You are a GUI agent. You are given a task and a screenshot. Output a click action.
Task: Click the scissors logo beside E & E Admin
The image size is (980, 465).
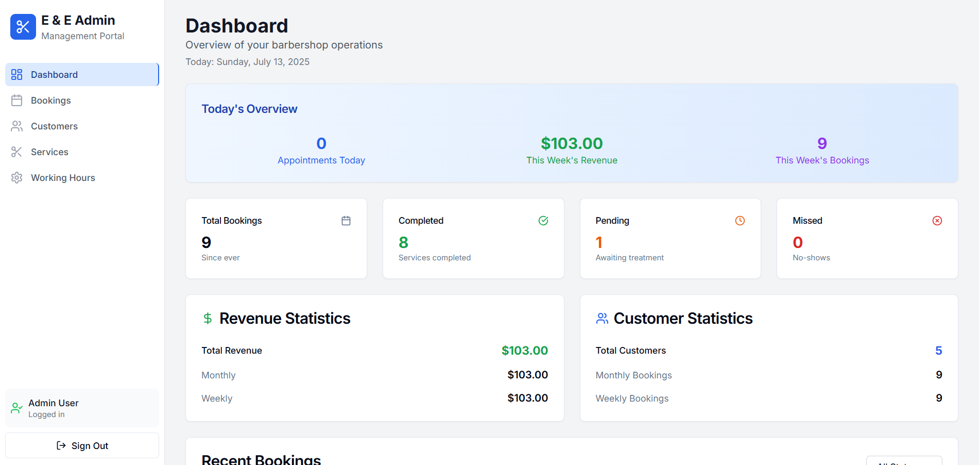(23, 27)
